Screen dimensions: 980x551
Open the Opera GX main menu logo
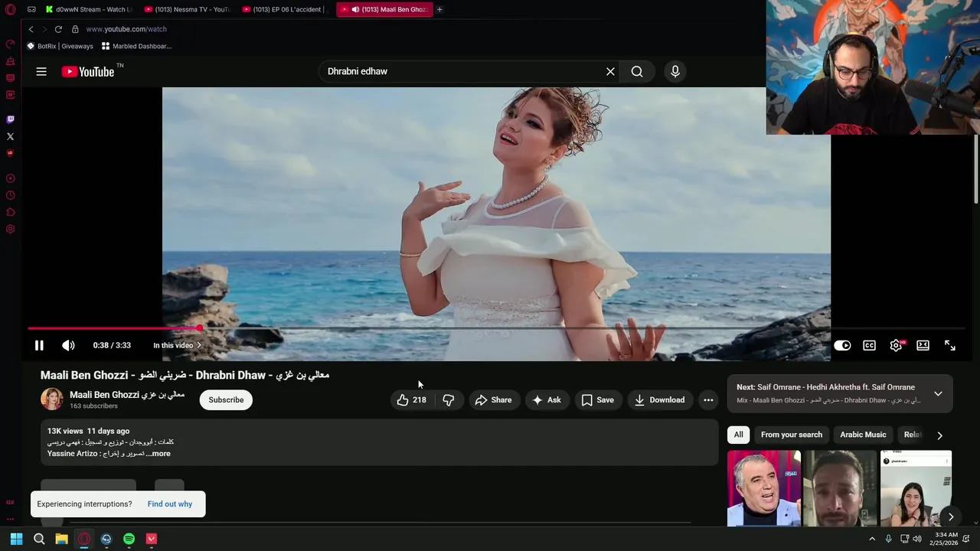pos(10,9)
